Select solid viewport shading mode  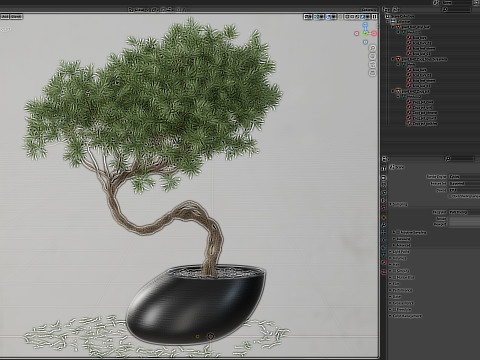tap(352, 16)
